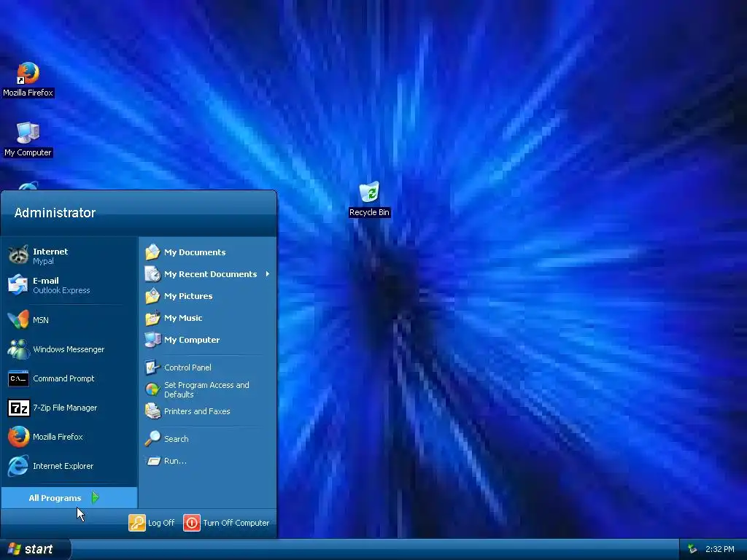Click the Command Prompt icon

click(x=18, y=378)
